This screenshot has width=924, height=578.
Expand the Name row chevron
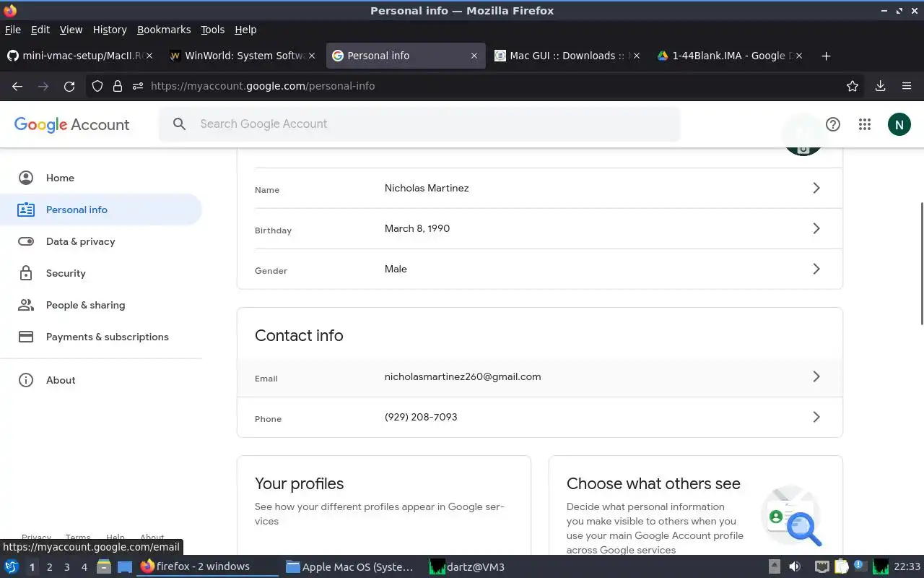(x=816, y=188)
